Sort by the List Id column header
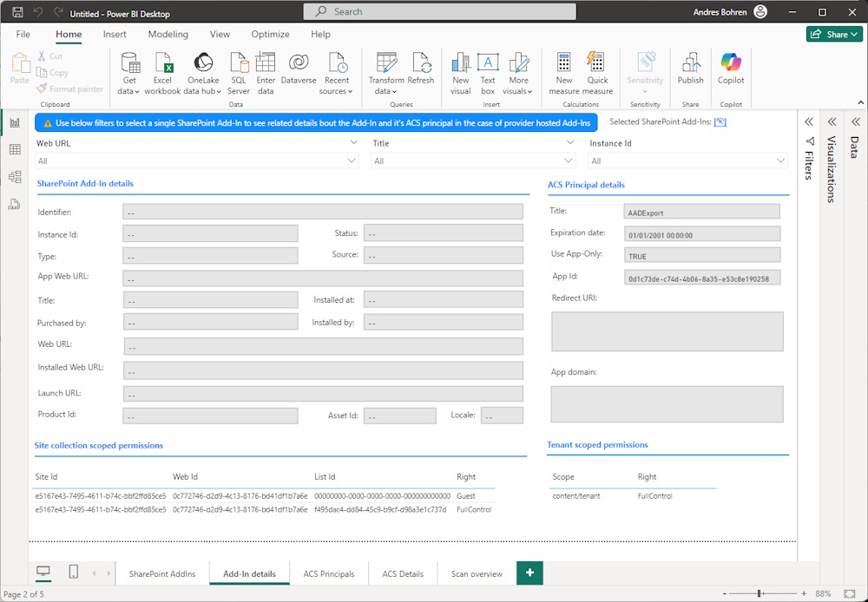 coord(325,476)
